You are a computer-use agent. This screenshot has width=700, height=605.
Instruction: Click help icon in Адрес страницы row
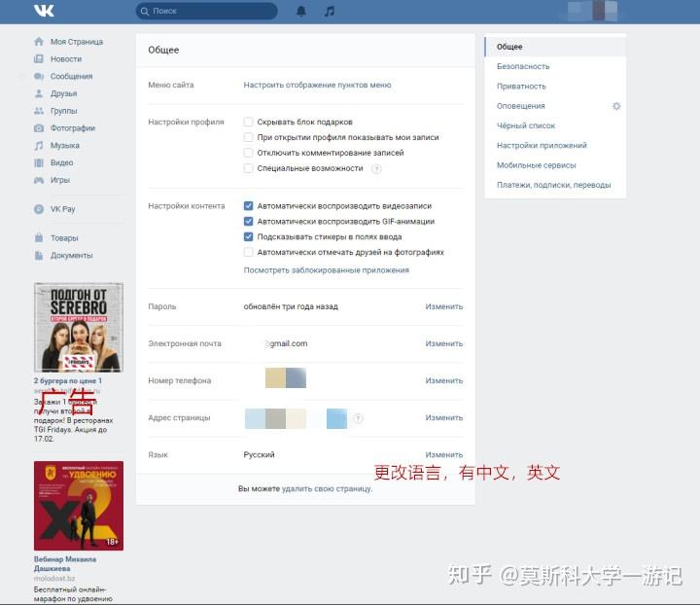pyautogui.click(x=358, y=418)
